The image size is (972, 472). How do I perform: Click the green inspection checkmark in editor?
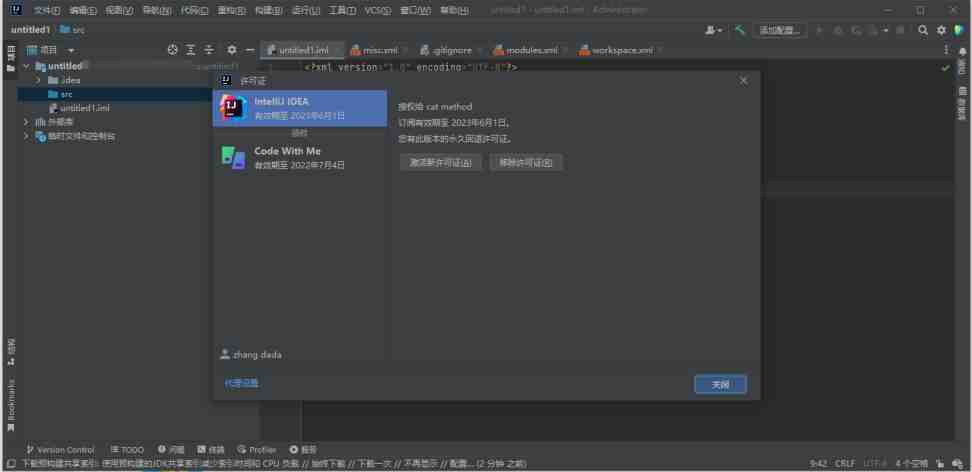click(945, 67)
